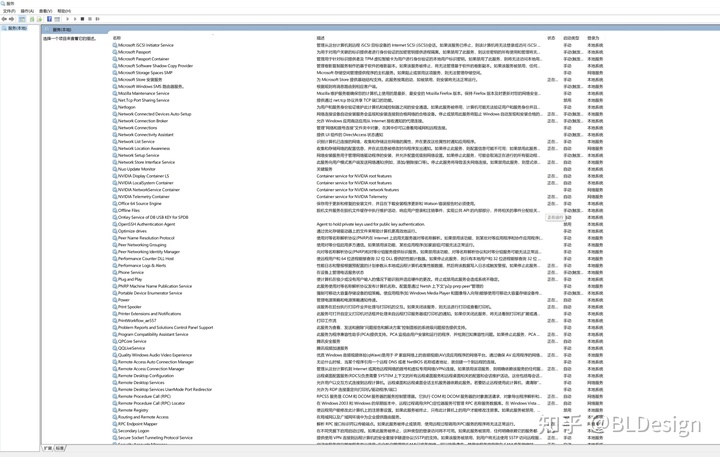Select Microsoft Storage Spaces SMP service
The width and height of the screenshot is (720, 457).
(145, 73)
